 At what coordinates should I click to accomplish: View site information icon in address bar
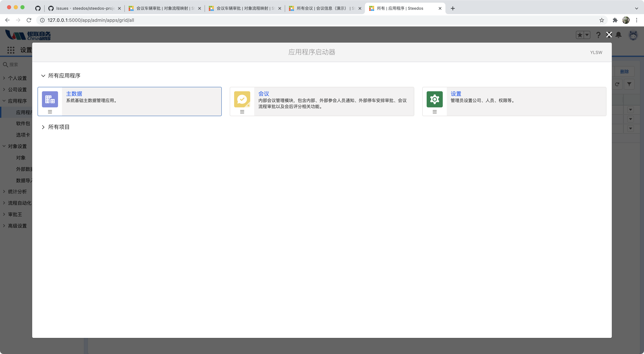(42, 20)
